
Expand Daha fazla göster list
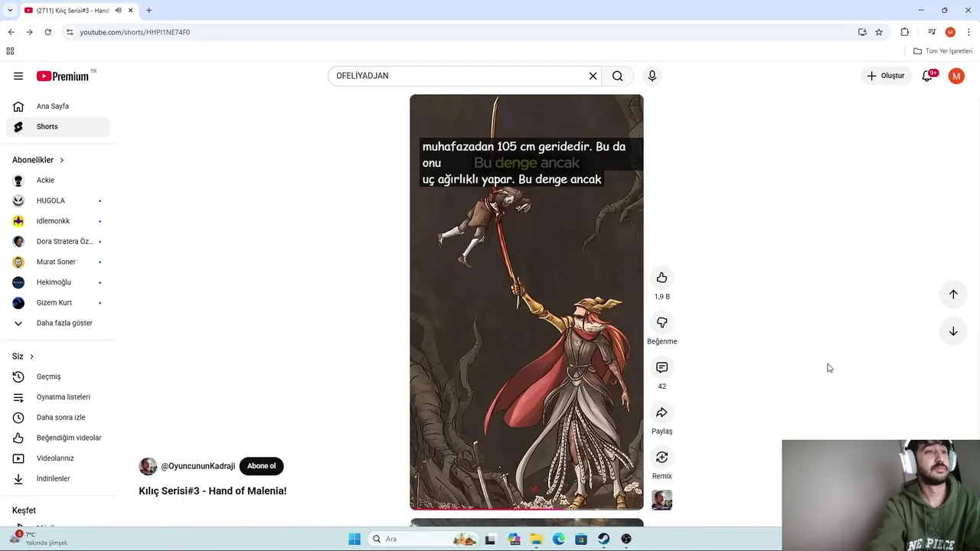pos(58,323)
